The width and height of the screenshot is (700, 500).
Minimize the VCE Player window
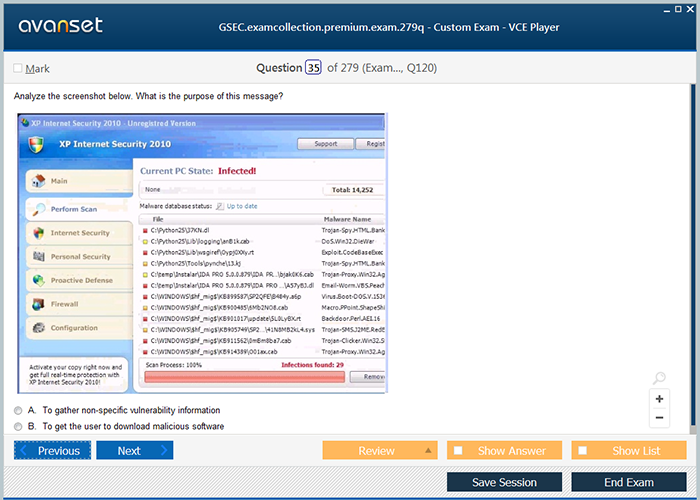(667, 10)
